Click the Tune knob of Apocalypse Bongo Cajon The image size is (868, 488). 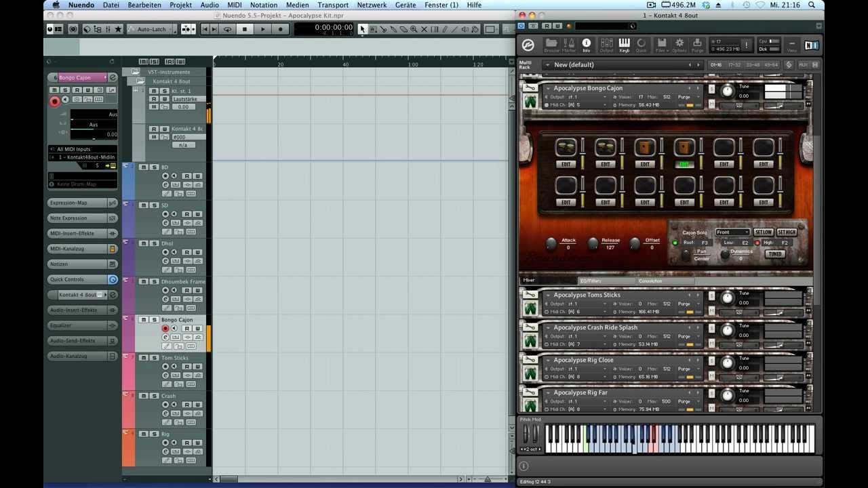(727, 91)
